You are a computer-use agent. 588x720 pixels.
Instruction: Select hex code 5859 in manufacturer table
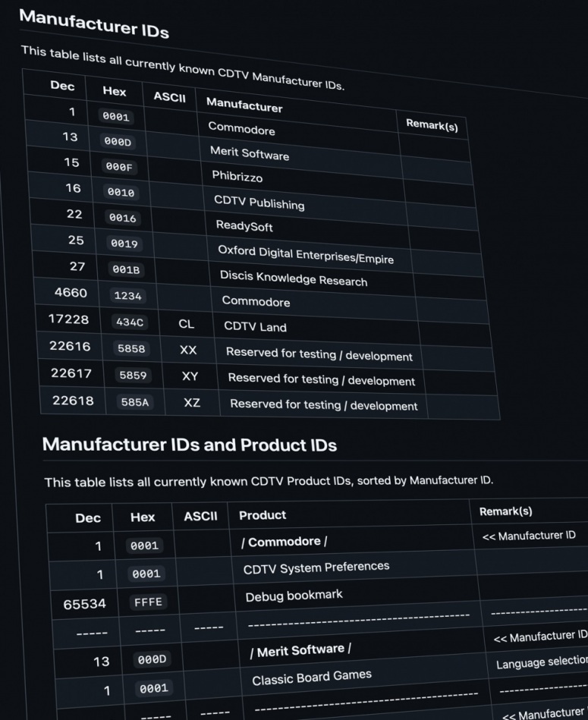point(133,376)
